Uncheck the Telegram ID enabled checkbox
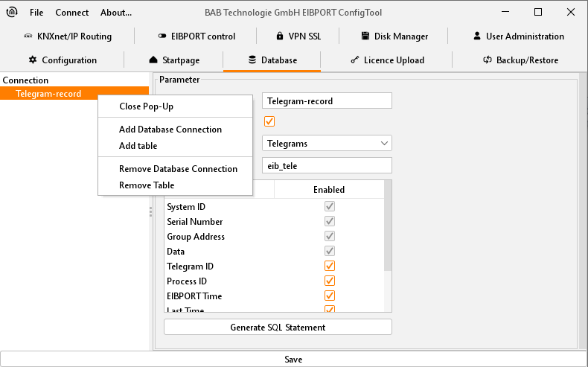588x367 pixels. (329, 266)
